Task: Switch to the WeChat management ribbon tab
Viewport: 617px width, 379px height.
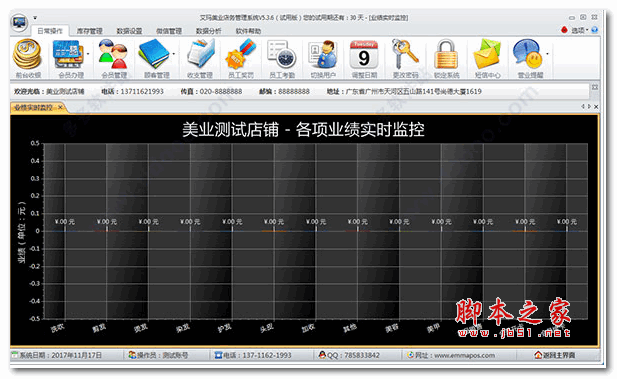Action: point(169,31)
